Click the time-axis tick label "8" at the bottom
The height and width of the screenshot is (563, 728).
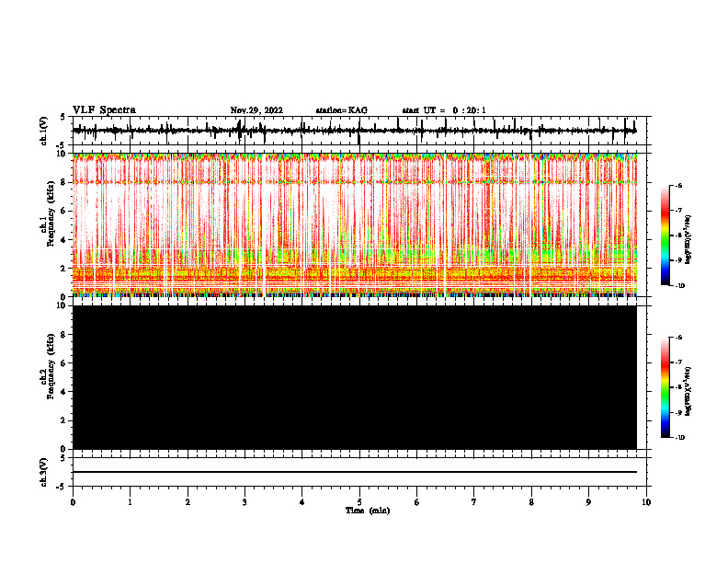(531, 502)
